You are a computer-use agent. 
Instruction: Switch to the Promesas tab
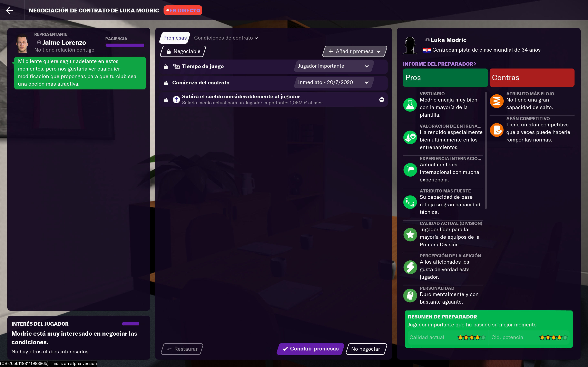click(175, 38)
